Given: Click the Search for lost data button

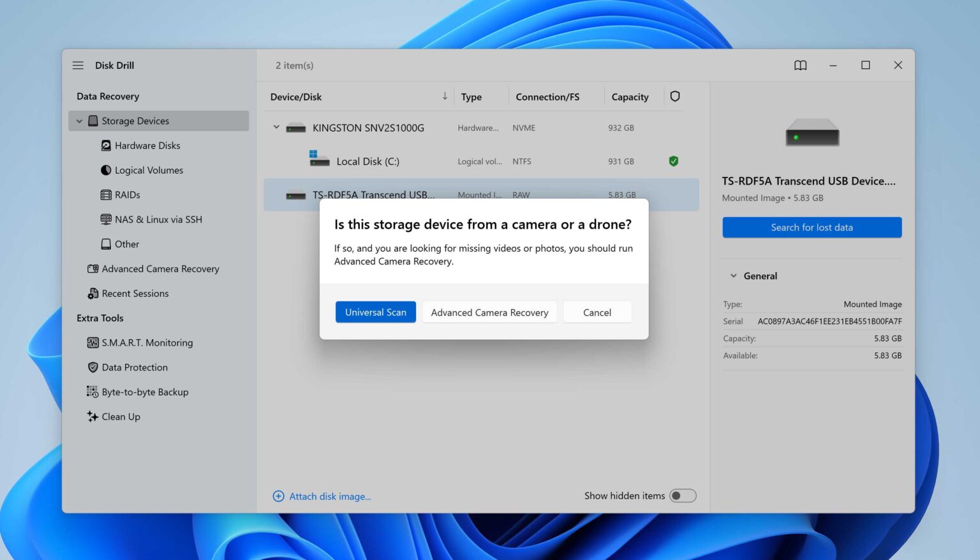Looking at the screenshot, I should tap(812, 227).
